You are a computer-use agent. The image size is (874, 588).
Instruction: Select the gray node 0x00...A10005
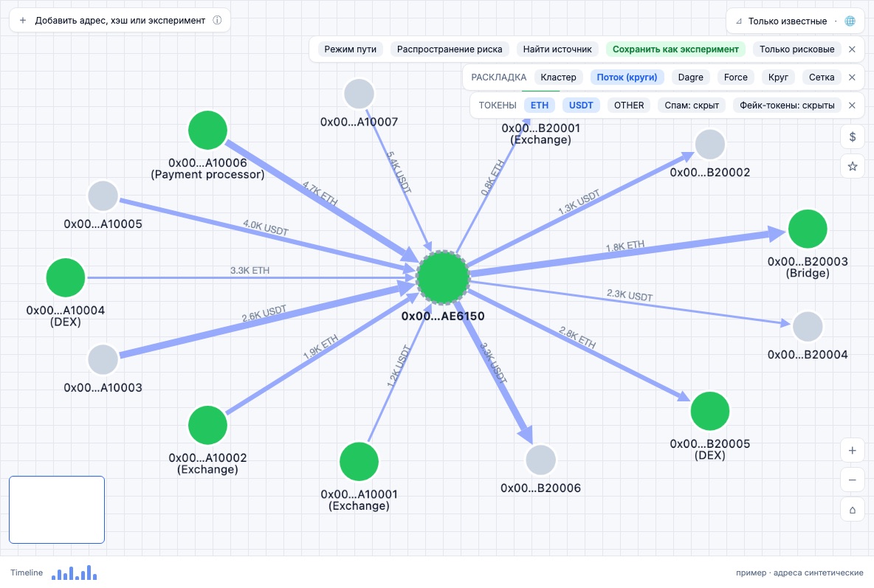[x=103, y=196]
